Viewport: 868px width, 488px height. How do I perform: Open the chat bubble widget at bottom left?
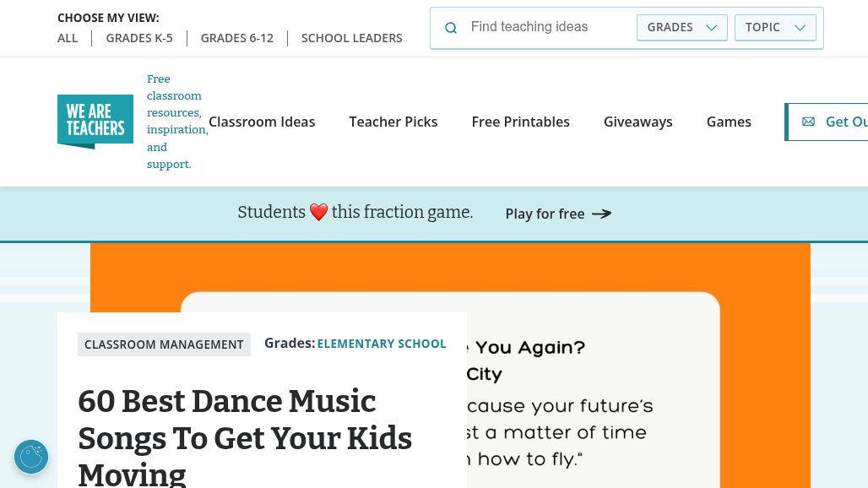pos(31,457)
